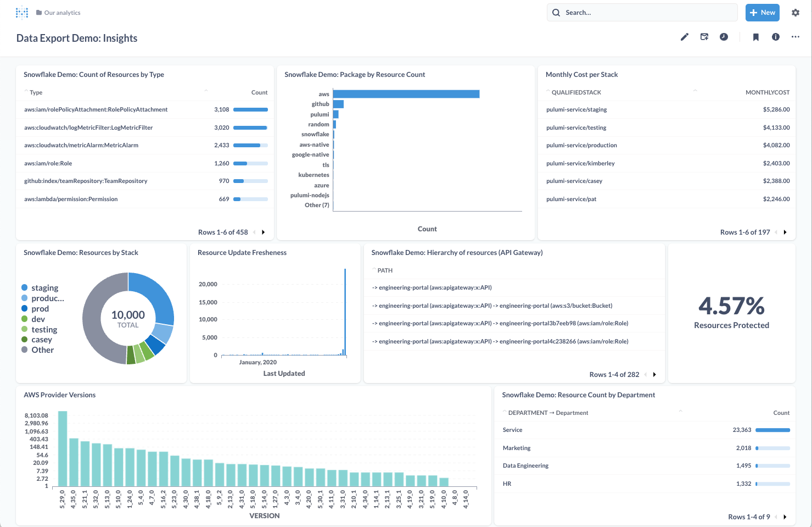
Task: Toggle the staging series in donut legend
Action: click(44, 288)
